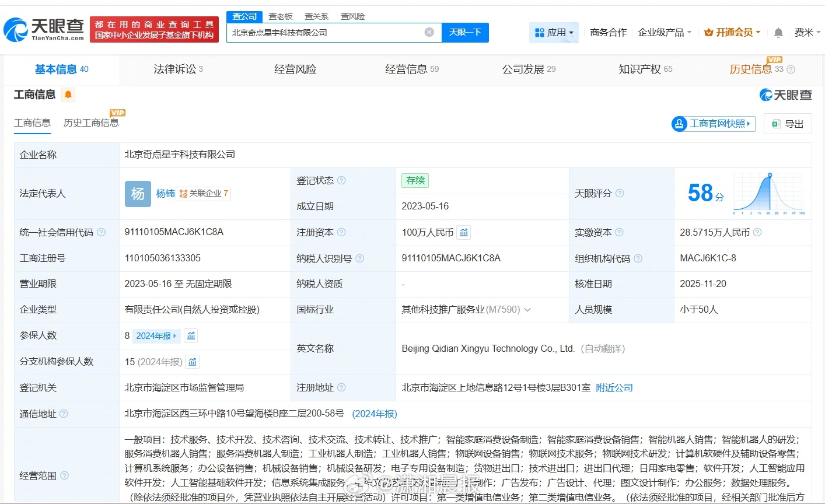Expand the 国标行业 M7590 chevron
This screenshot has height=504, width=825.
pyautogui.click(x=527, y=310)
